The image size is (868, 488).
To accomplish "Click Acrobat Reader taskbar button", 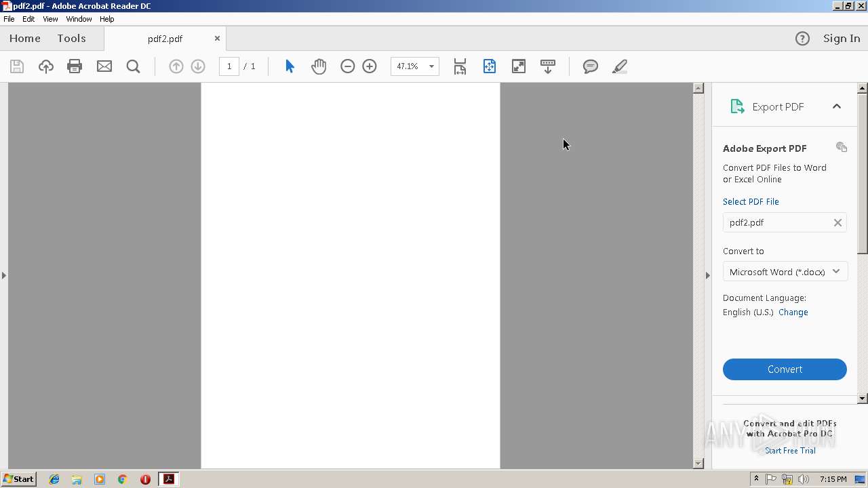I will tap(168, 479).
